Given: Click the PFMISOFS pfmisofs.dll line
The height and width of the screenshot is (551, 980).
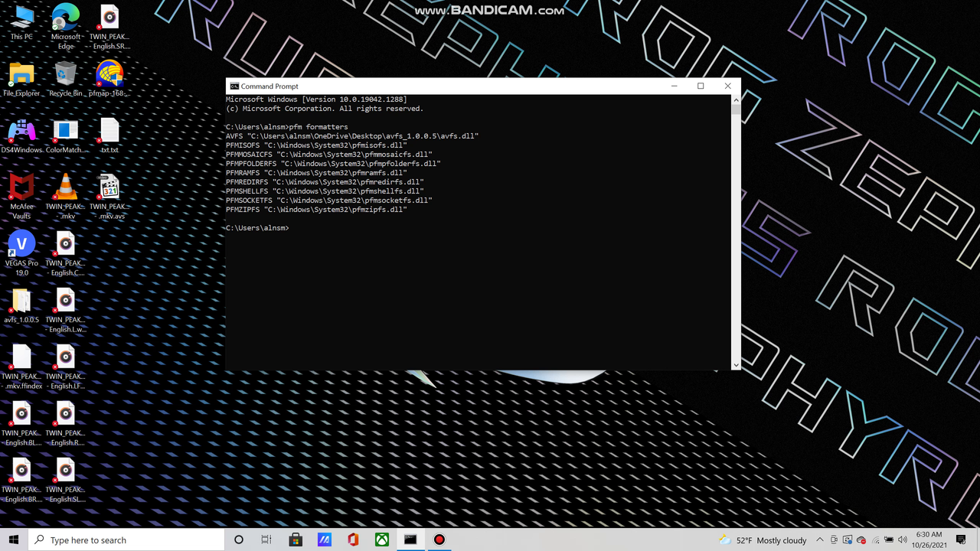Looking at the screenshot, I should click(316, 145).
